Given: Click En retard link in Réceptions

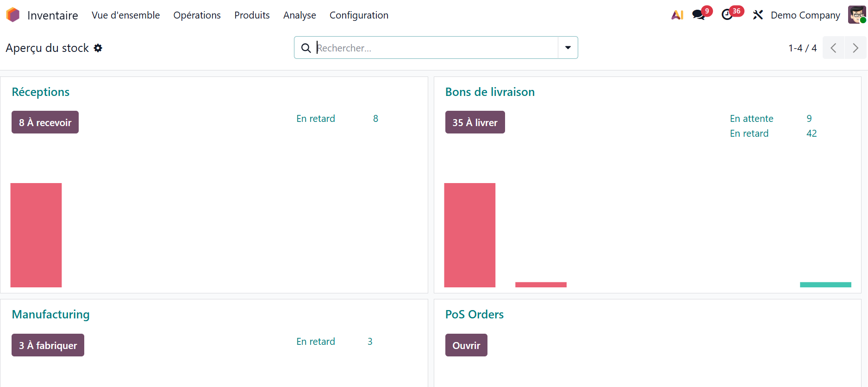Looking at the screenshot, I should tap(316, 119).
